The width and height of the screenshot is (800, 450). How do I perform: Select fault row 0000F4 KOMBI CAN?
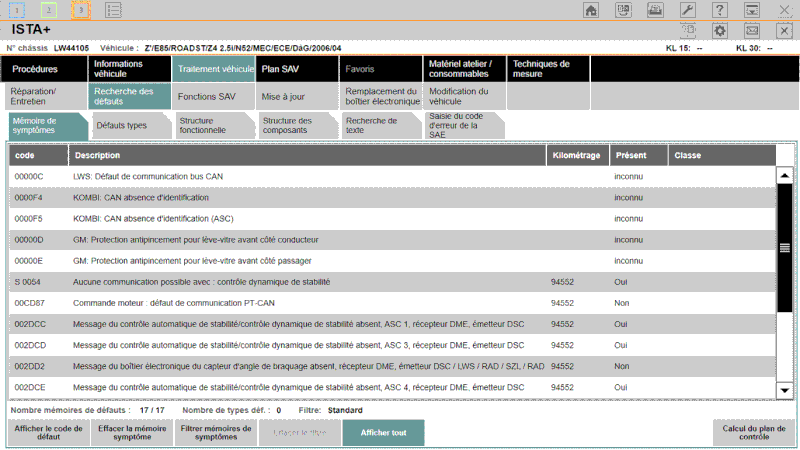(392, 197)
